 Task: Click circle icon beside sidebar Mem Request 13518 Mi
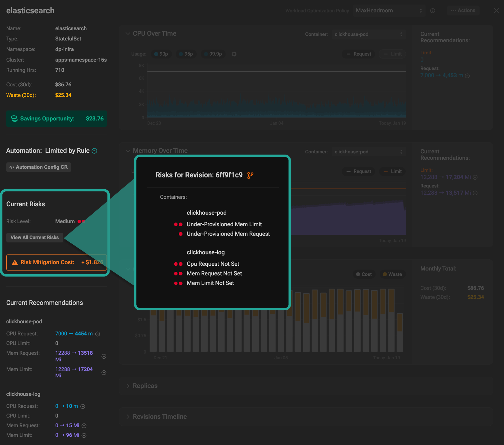[x=104, y=356]
